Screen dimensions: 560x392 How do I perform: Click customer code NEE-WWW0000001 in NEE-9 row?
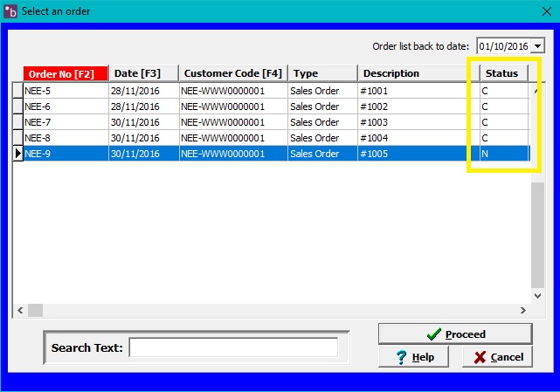(x=233, y=154)
